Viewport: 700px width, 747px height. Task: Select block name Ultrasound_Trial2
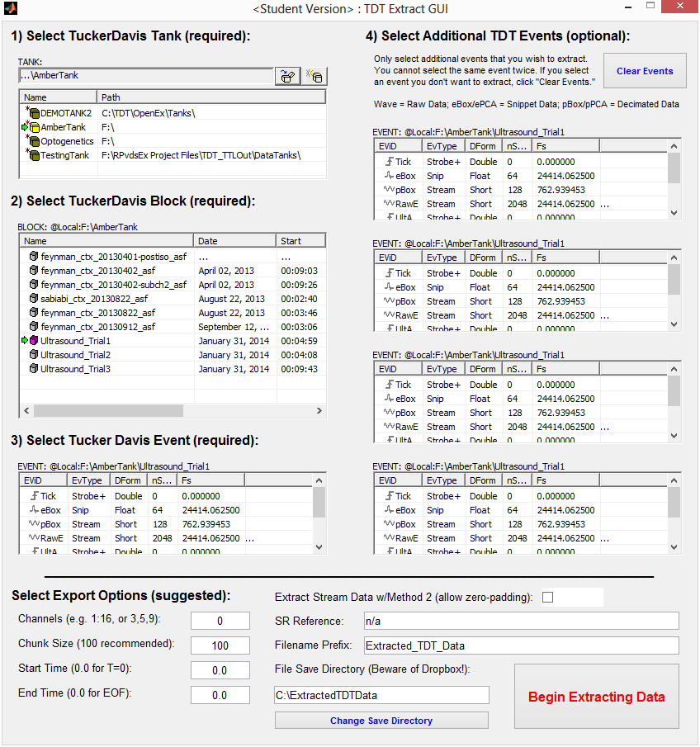coord(75,355)
